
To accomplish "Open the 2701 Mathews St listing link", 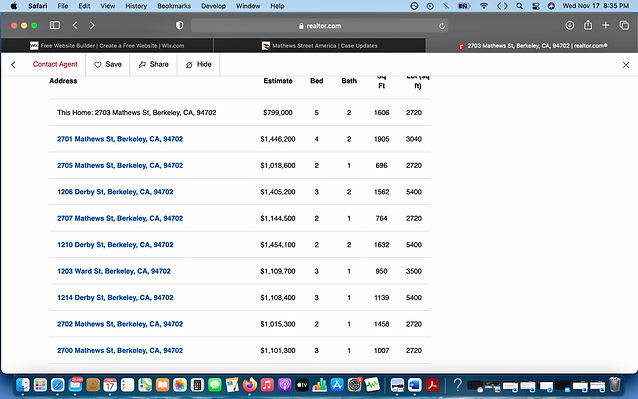I will [120, 139].
